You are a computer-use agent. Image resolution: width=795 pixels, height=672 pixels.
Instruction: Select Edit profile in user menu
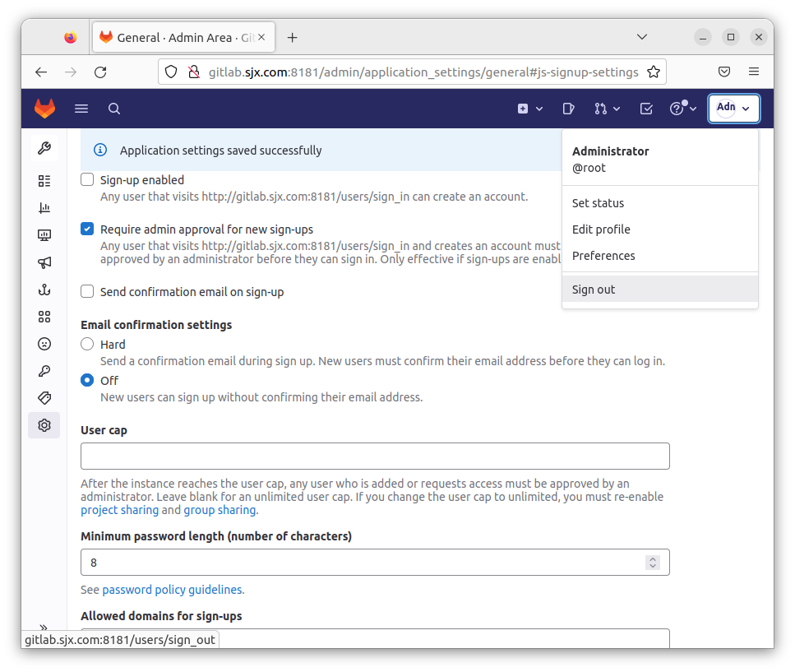pyautogui.click(x=601, y=229)
